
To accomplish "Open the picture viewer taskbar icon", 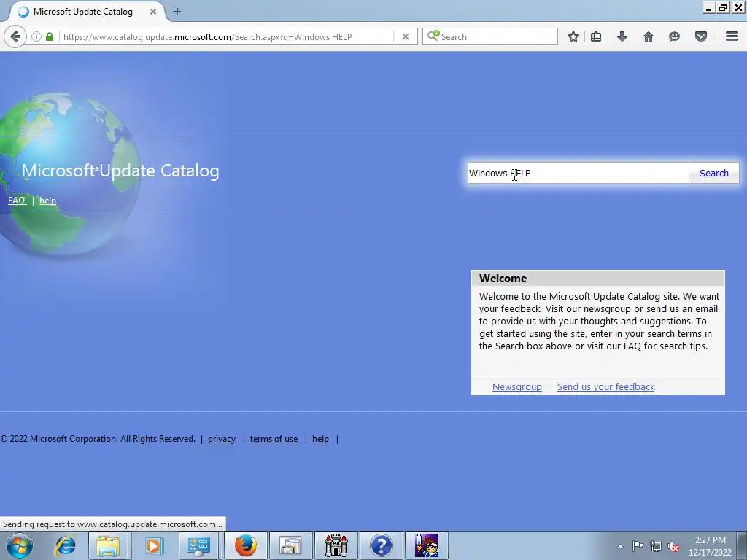I will click(x=290, y=545).
